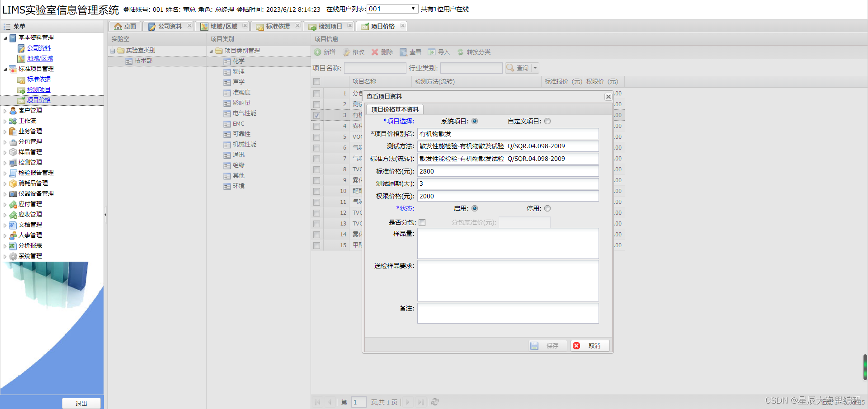This screenshot has height=409, width=868.
Task: Click the 应付管理 menu icon
Action: point(13,204)
